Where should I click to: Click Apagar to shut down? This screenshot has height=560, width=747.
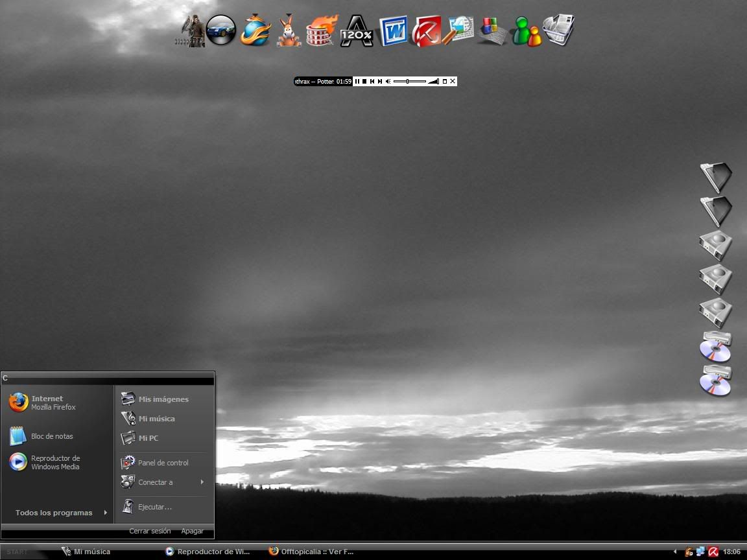point(192,531)
